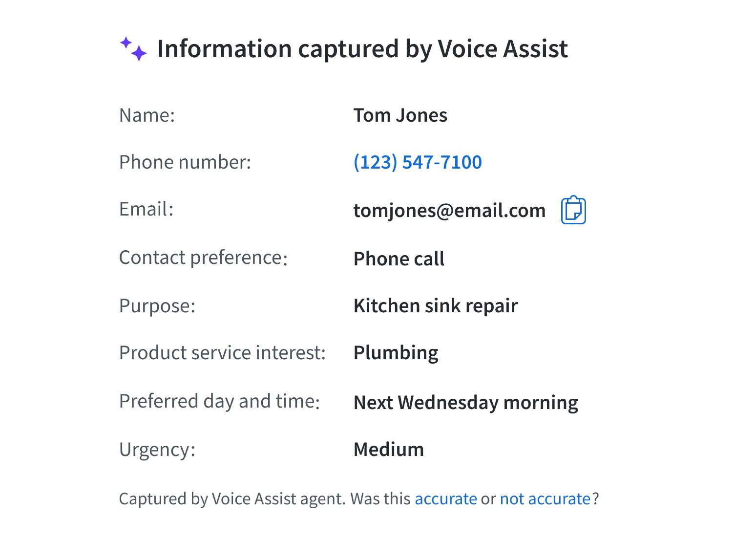
Task: Click the Information captured by Voice Assist heading
Action: click(x=362, y=49)
